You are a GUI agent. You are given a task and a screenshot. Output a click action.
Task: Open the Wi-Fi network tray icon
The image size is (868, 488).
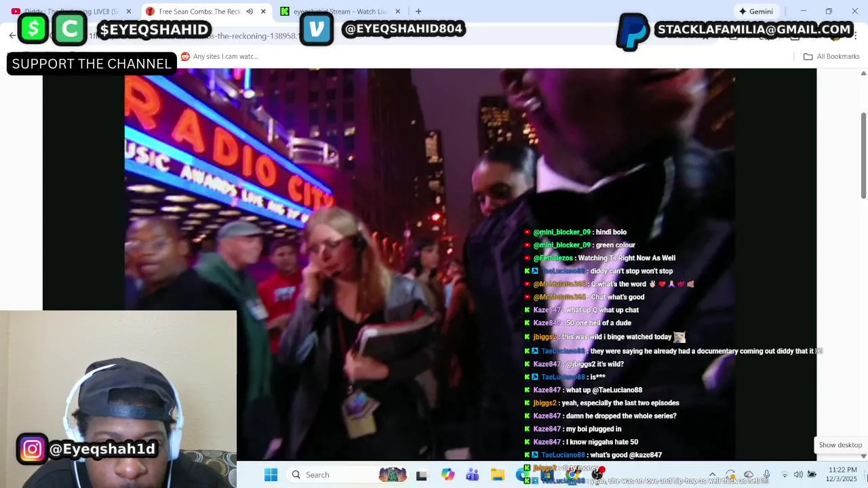click(x=785, y=474)
